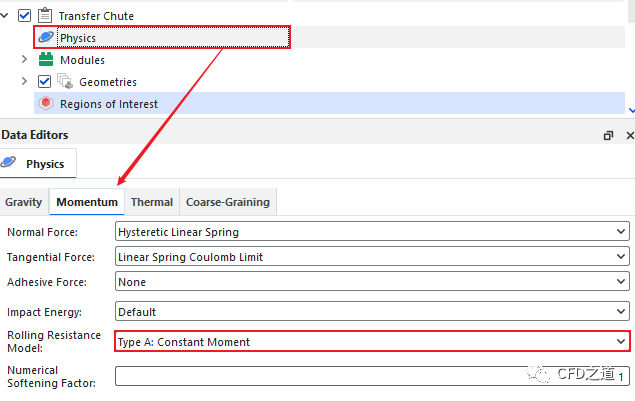Image resolution: width=635 pixels, height=401 pixels.
Task: Expand the Geometries tree node
Action: (x=24, y=81)
